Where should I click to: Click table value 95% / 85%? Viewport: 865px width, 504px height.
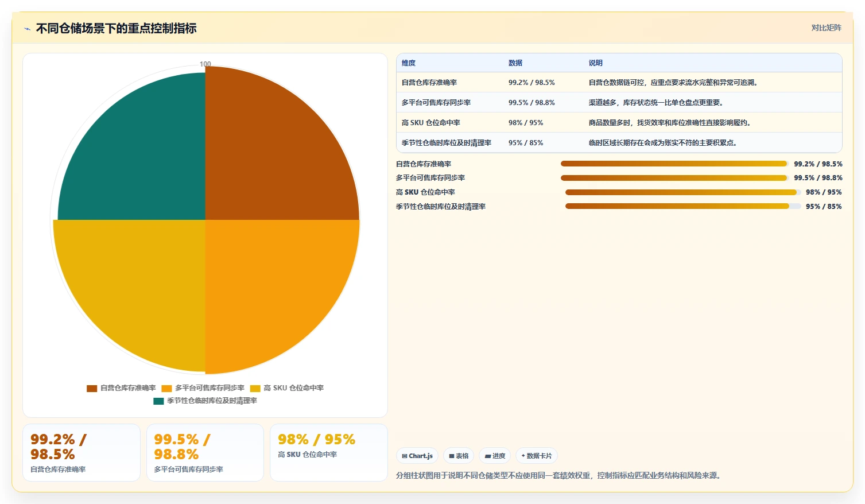tap(526, 143)
